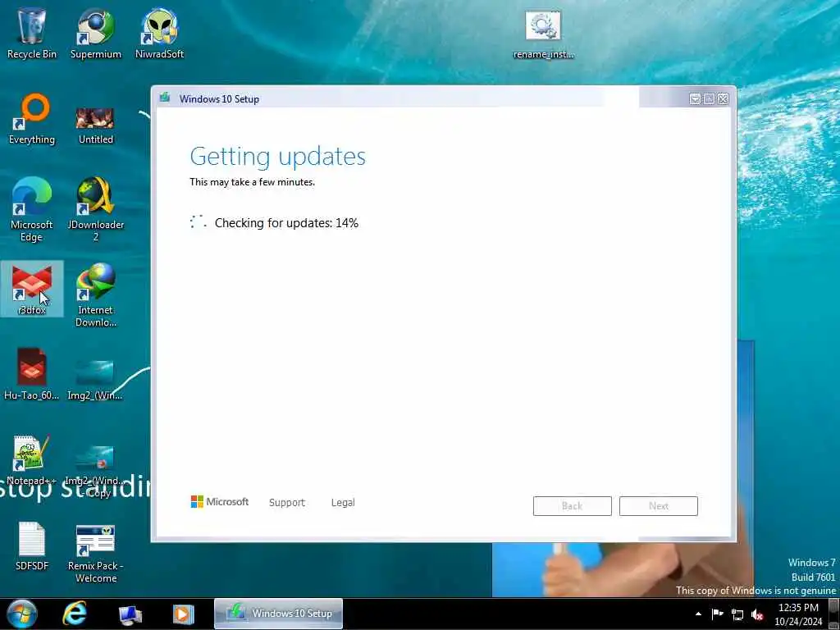This screenshot has width=840, height=630.
Task: Select the SDFSDF text file icon
Action: 32,546
